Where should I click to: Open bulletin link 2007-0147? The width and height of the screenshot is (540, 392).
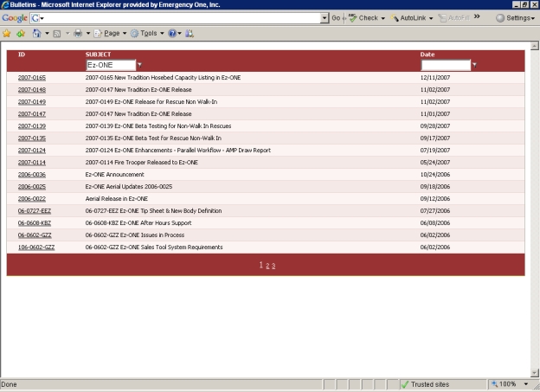(x=32, y=114)
